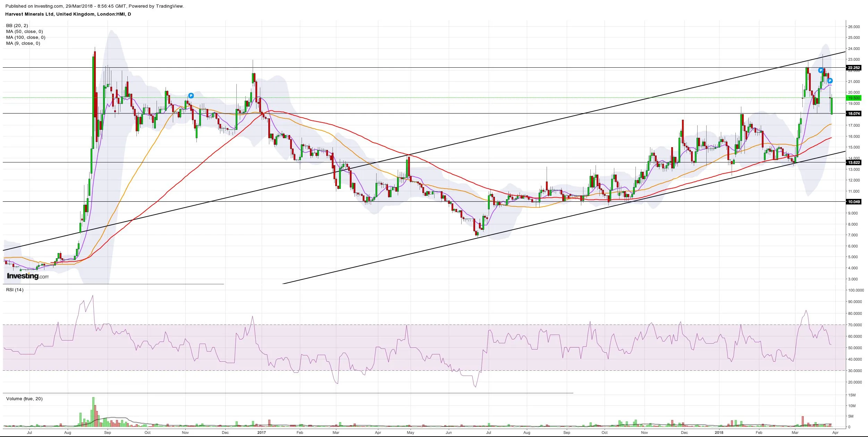Click the MA (9, close, 0) indicator label
The width and height of the screenshot is (868, 437).
[23, 43]
